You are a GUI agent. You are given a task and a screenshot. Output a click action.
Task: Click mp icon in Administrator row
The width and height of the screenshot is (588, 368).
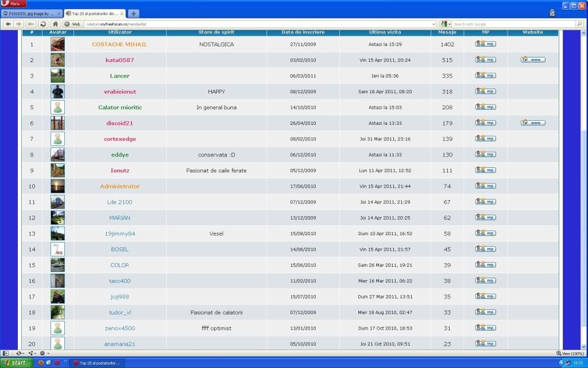[x=486, y=186]
